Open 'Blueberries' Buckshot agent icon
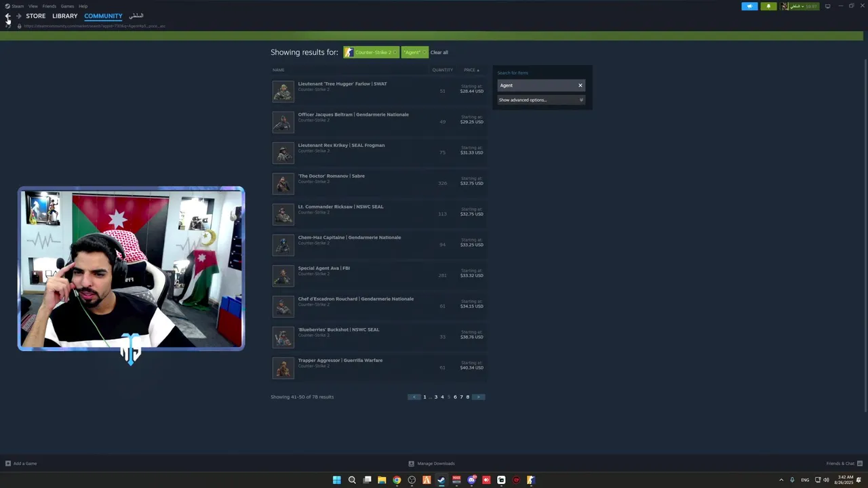This screenshot has height=488, width=868. [283, 337]
